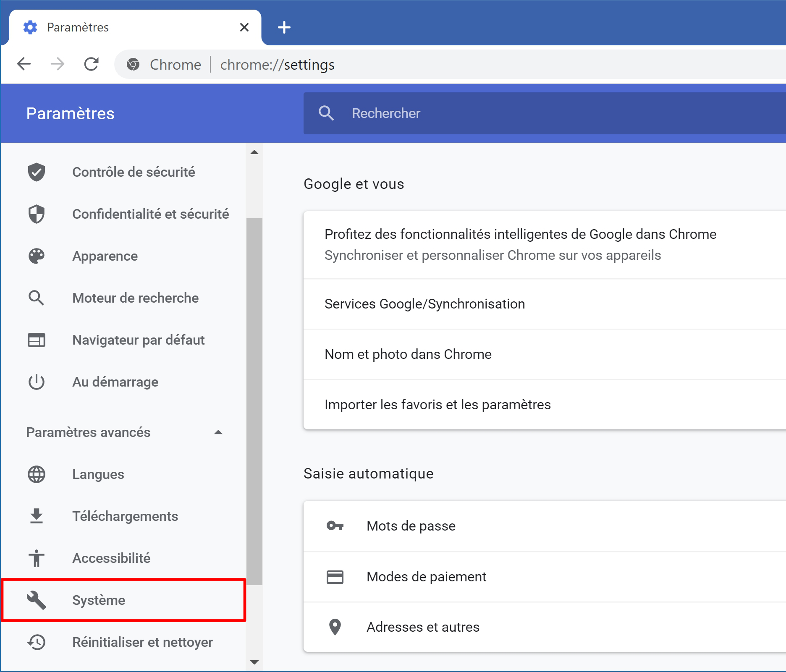Click the back navigation arrow
Viewport: 786px width, 672px height.
[x=24, y=64]
